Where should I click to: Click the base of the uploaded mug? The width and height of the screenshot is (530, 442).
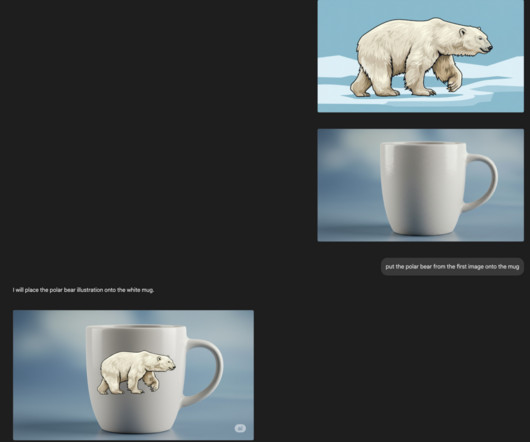(x=423, y=230)
